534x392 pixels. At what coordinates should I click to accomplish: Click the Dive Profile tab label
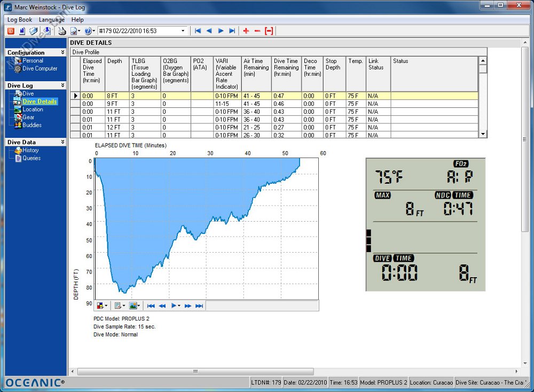pos(86,52)
